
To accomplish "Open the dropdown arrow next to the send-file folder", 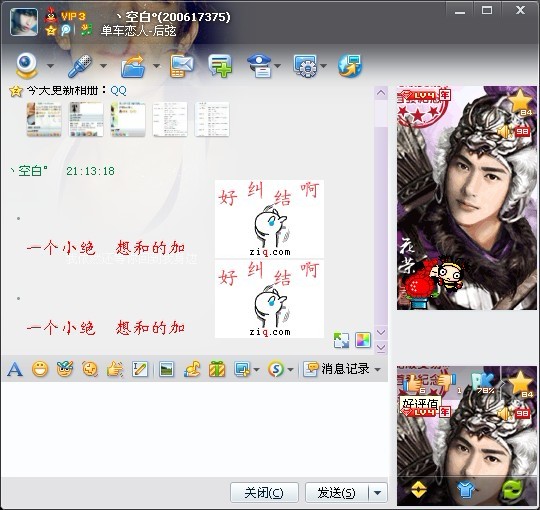I will [156, 66].
